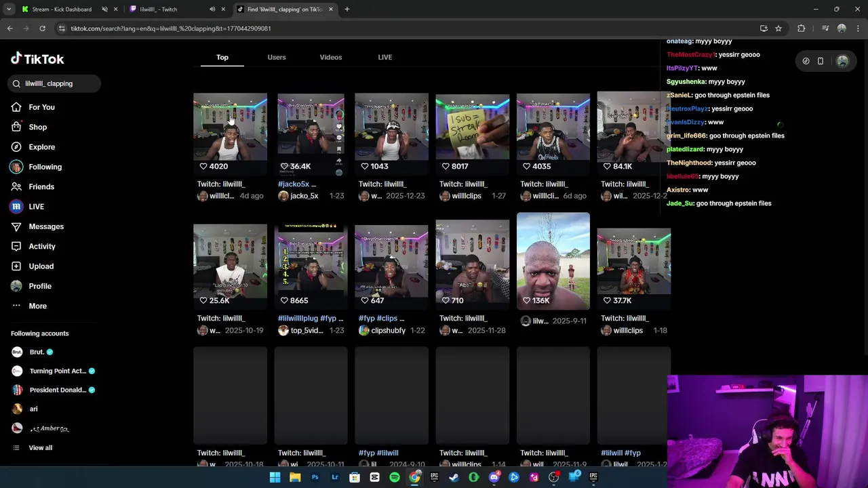Click search magnifier icon in sidebar

tap(16, 83)
